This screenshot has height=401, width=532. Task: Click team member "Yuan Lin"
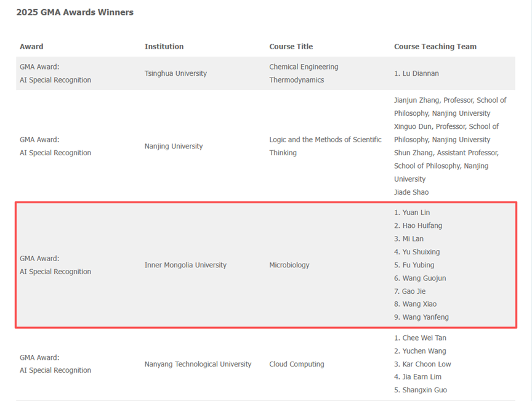(x=416, y=213)
